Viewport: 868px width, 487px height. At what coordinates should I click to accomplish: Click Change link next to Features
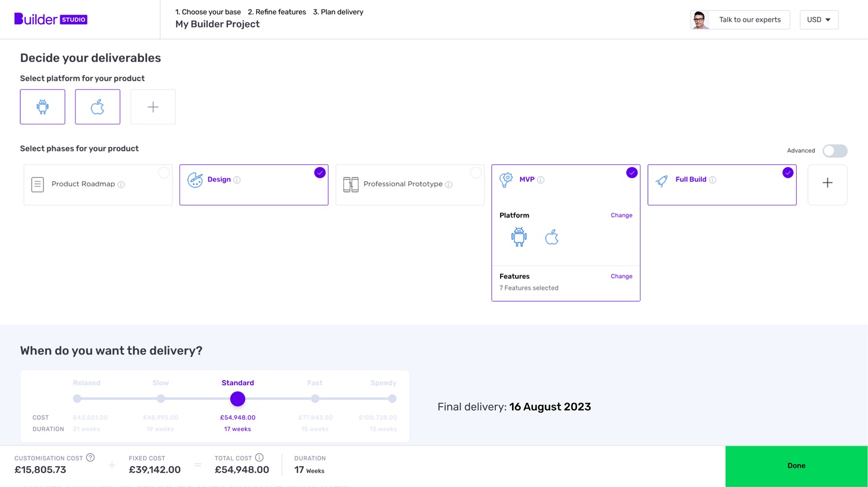pyautogui.click(x=621, y=276)
